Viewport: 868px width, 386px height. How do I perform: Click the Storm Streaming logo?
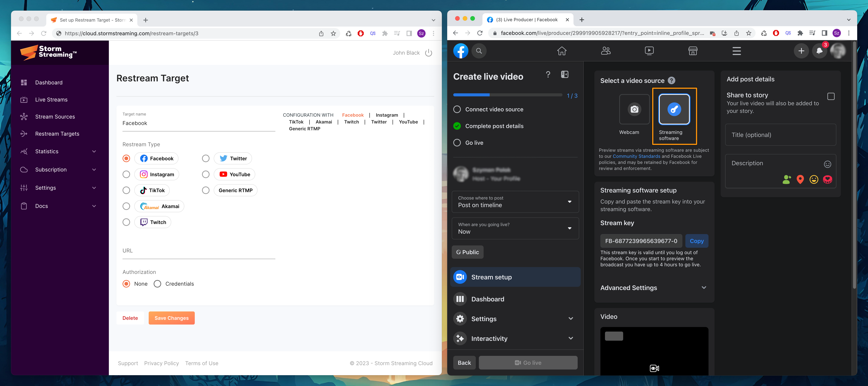(x=48, y=53)
